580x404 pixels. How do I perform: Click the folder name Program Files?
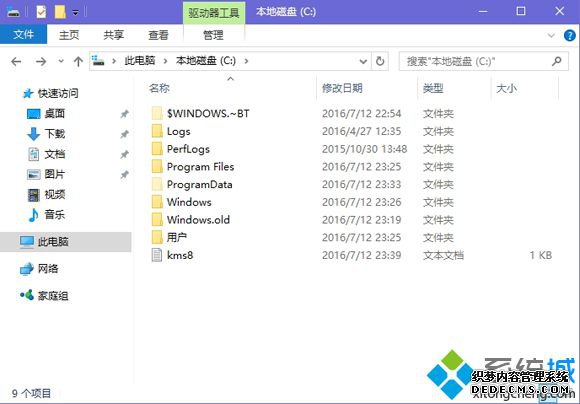point(200,167)
